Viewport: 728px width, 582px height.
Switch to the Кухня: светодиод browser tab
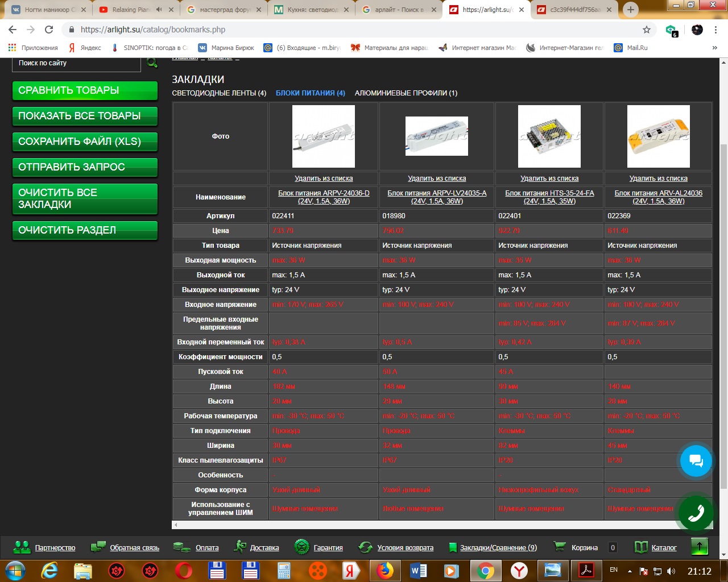312,10
